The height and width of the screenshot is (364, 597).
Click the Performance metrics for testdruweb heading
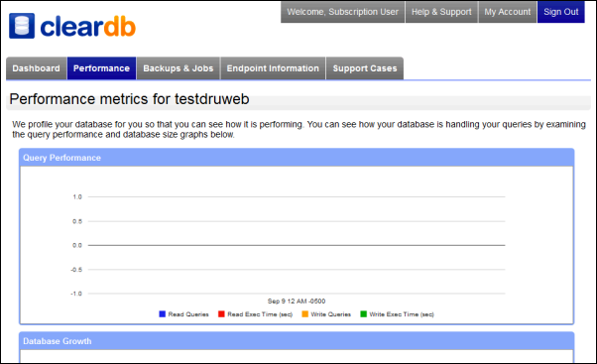coord(129,99)
